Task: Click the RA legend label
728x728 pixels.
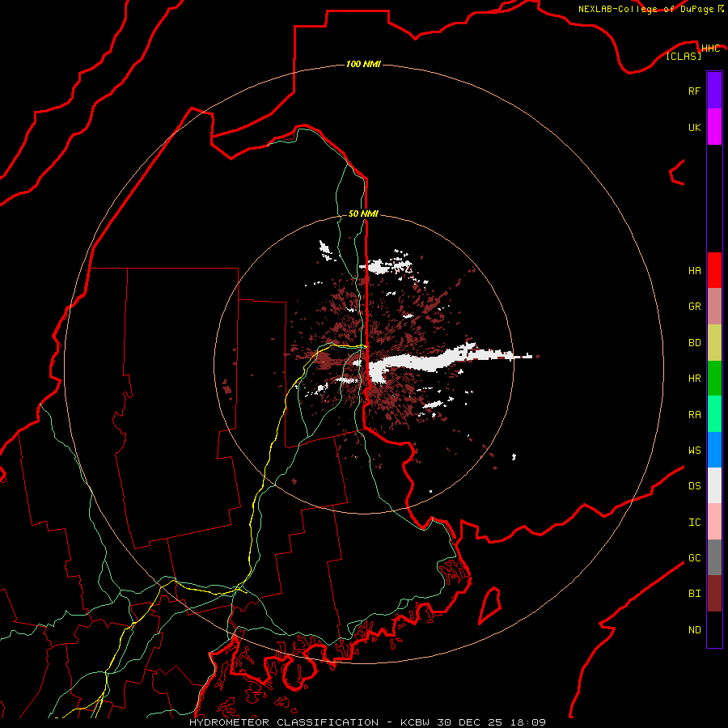Action: click(x=694, y=415)
